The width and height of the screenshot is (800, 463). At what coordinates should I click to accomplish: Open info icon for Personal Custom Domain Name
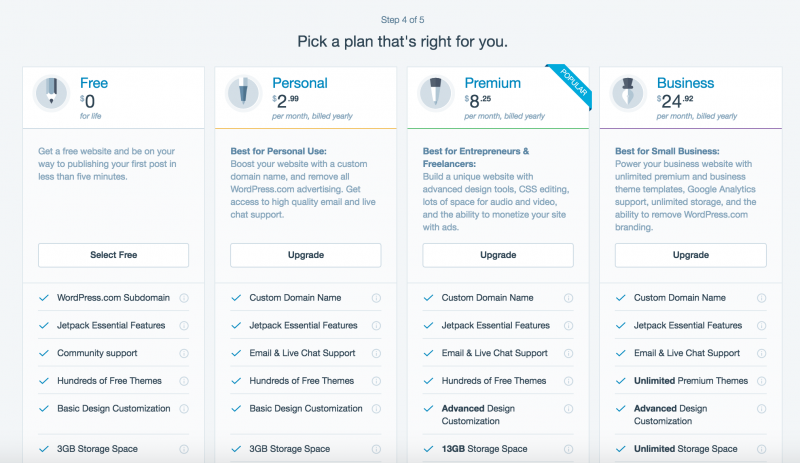point(376,298)
